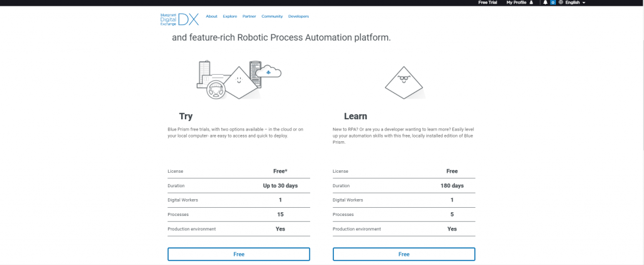Open My Profile in the top bar
Image resolution: width=644 pixels, height=265 pixels.
tap(516, 3)
